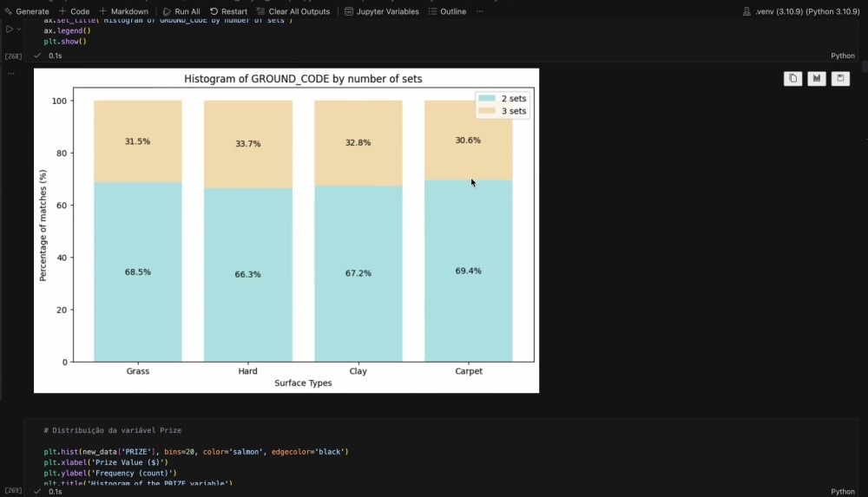Click the teal 2 sets legend swatch

[487, 98]
